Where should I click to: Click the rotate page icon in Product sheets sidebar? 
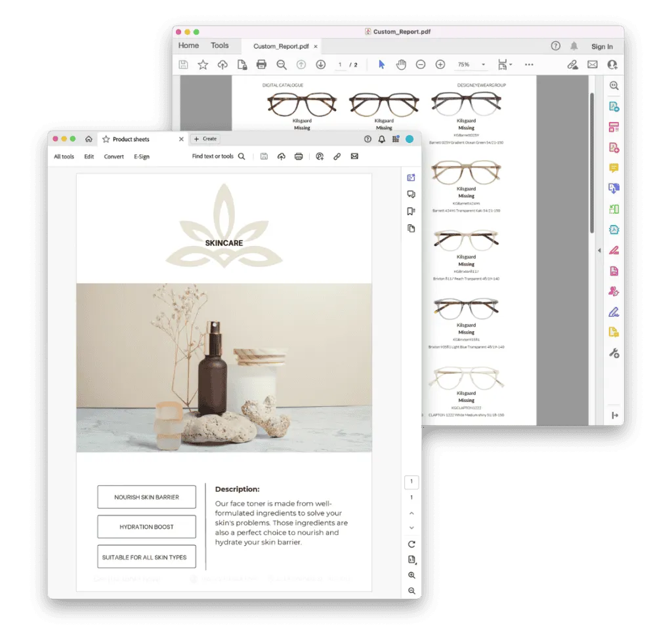pyautogui.click(x=411, y=544)
